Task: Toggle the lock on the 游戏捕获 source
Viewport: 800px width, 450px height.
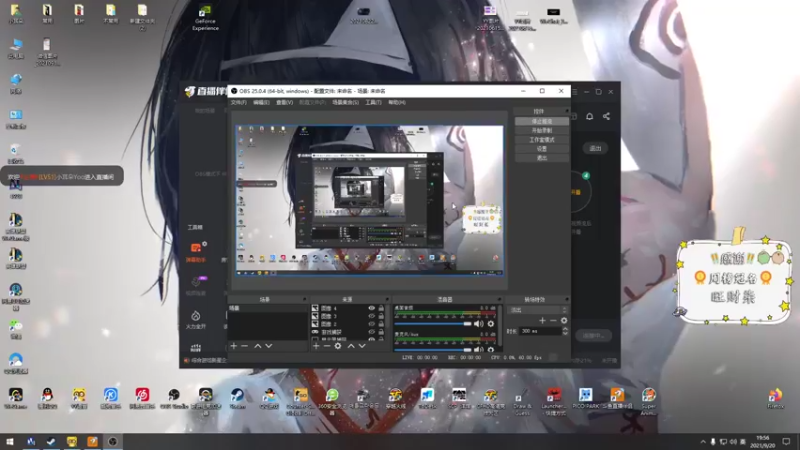Action: (x=381, y=332)
